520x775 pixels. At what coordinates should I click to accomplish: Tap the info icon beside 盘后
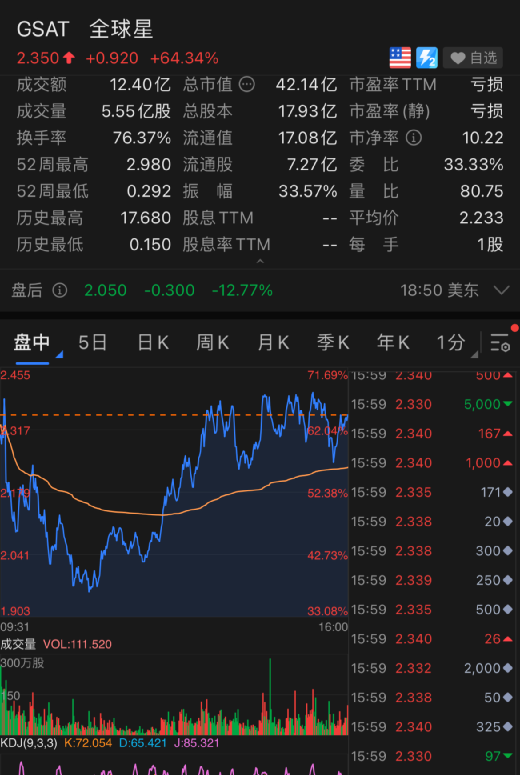[59, 291]
